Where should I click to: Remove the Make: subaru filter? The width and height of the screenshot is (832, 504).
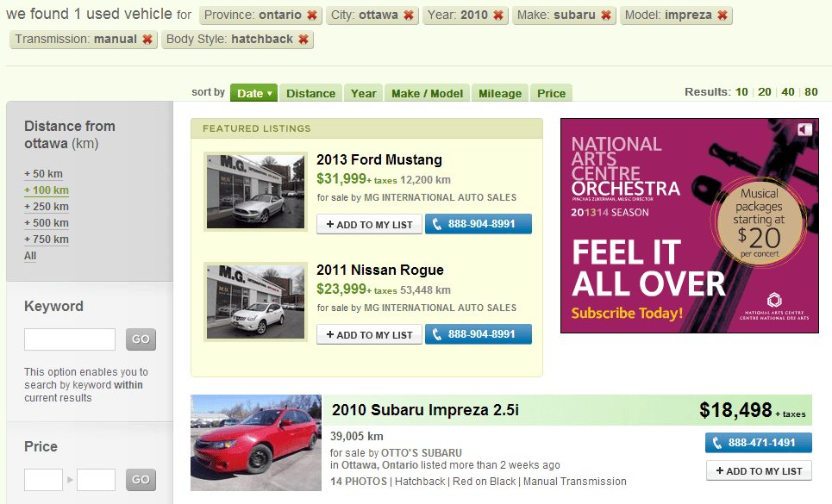(x=606, y=16)
